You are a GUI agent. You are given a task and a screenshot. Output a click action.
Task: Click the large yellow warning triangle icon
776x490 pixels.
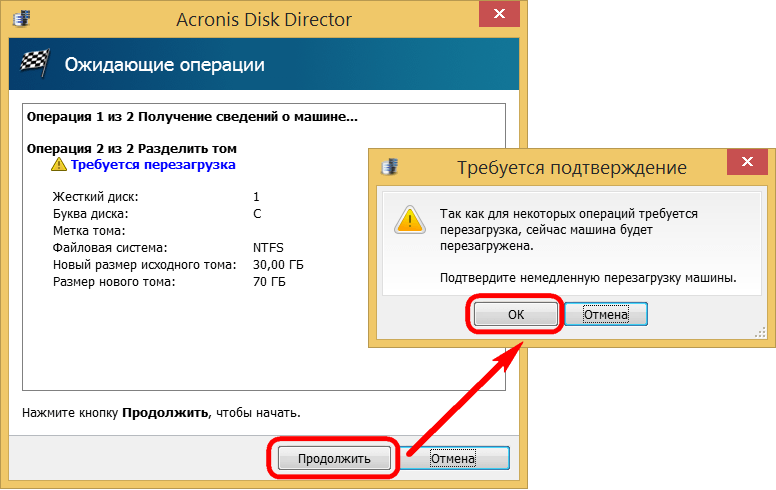(x=406, y=221)
